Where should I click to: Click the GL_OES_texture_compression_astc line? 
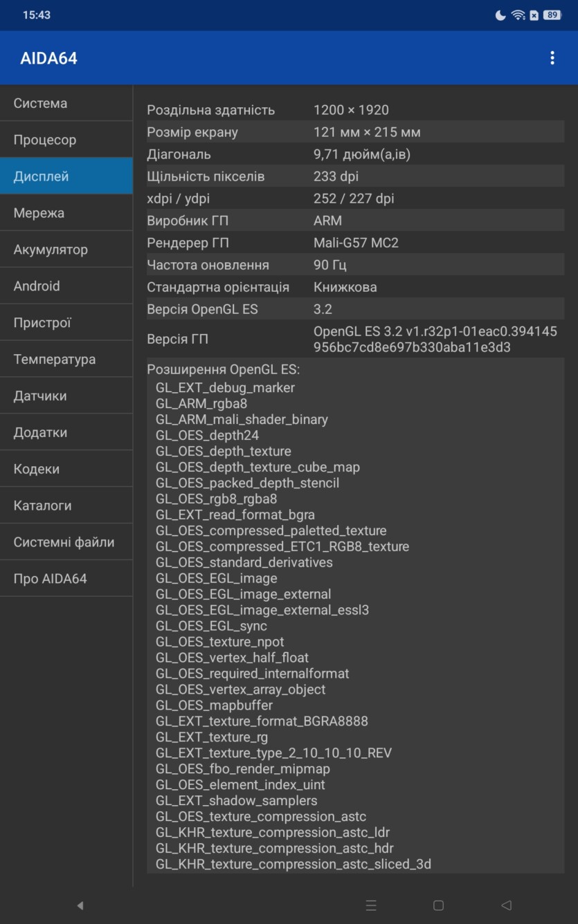click(x=261, y=817)
